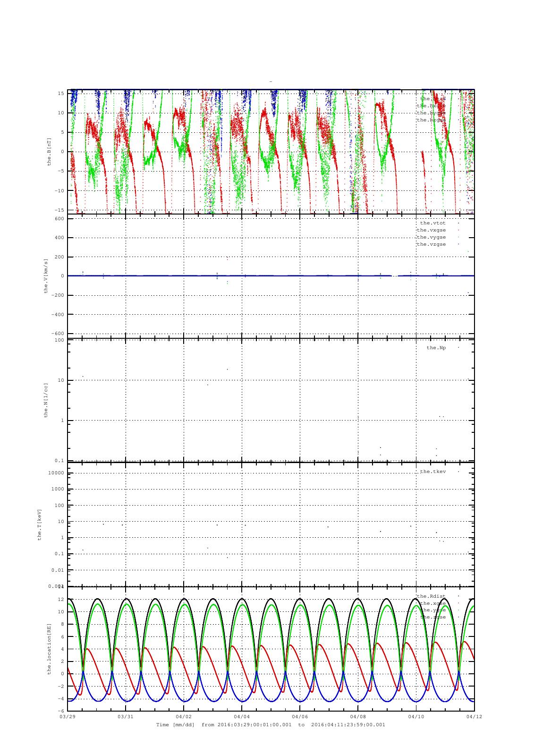
Task: Click the 'the.B[nT]' y-axis label
Action: point(49,151)
